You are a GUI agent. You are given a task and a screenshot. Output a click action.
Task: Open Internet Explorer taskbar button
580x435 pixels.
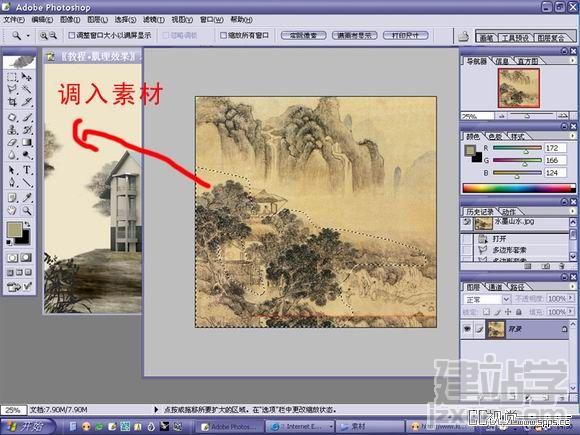[x=300, y=426]
